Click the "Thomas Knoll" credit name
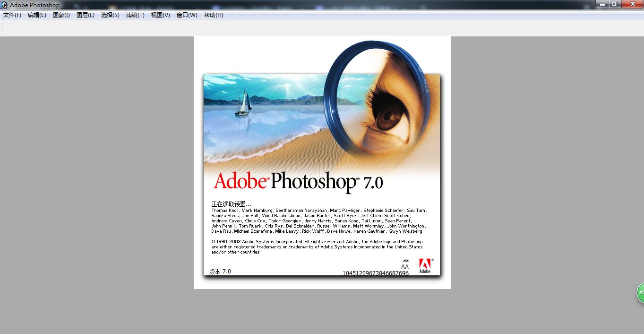The width and height of the screenshot is (644, 334). [225, 211]
